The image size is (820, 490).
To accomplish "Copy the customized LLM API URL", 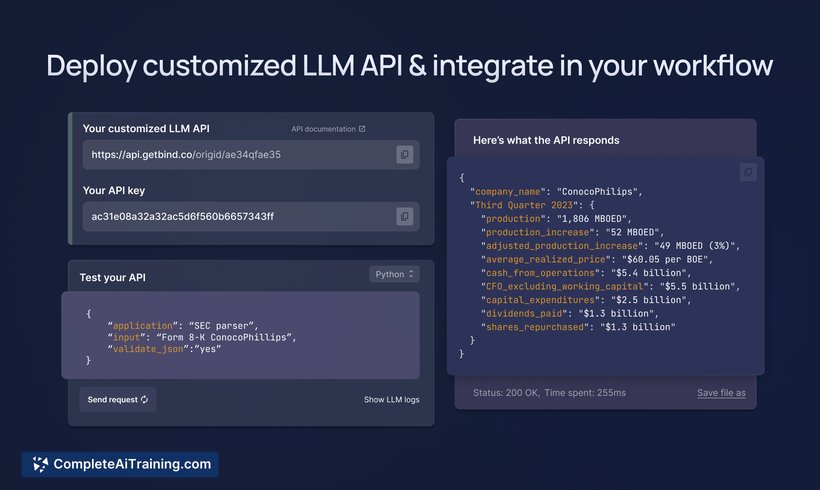I will point(404,154).
